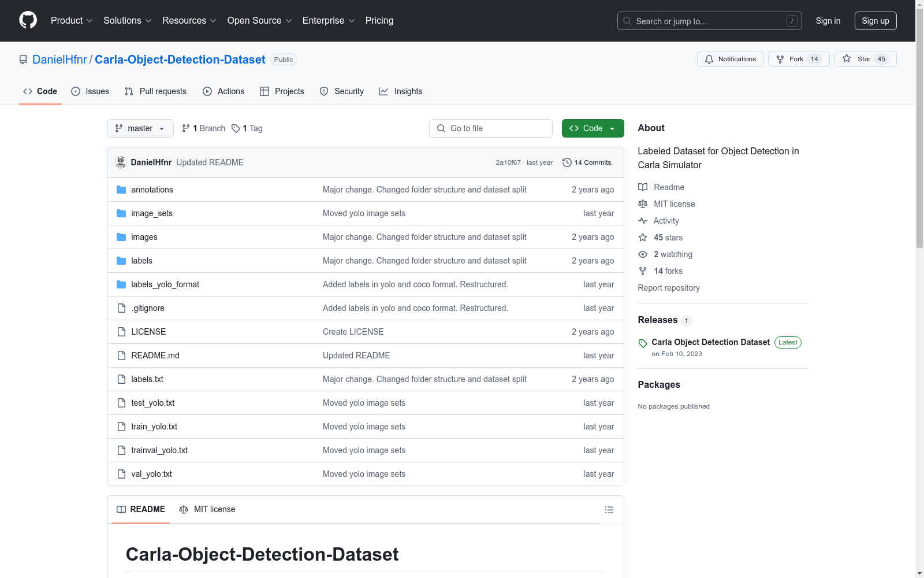Image resolution: width=924 pixels, height=578 pixels.
Task: Click the annotations folder icon
Action: click(121, 190)
